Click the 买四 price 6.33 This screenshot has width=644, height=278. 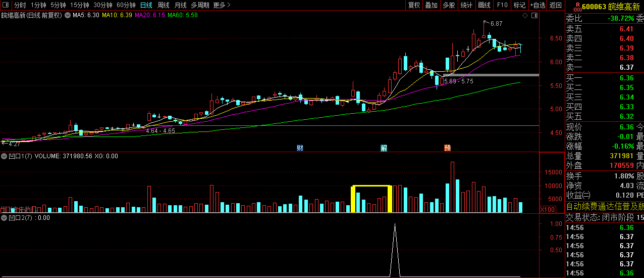point(626,107)
